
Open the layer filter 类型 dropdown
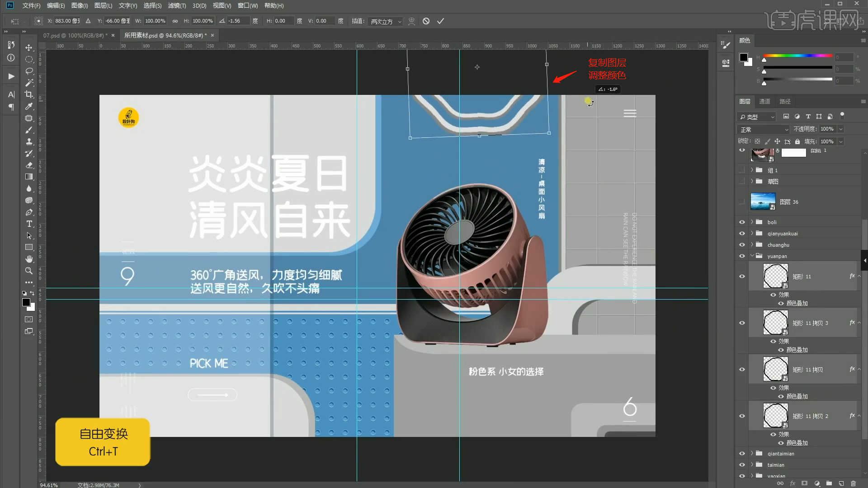757,117
